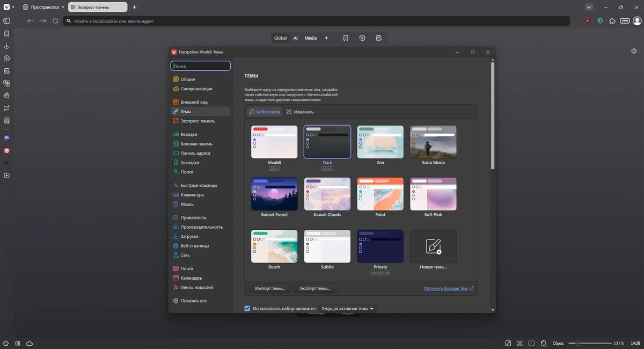Image resolution: width=644 pixels, height=349 pixels.
Task: Pick the Sunset Forest theme
Action: (274, 194)
